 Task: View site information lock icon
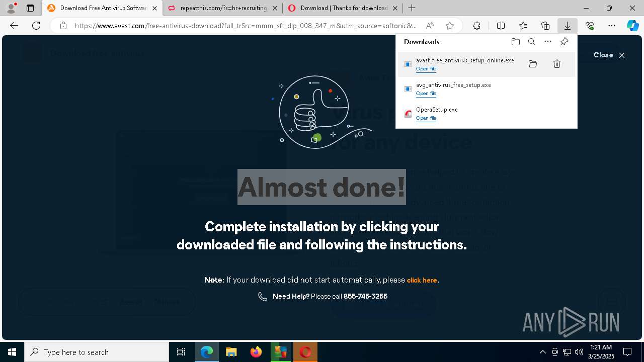(63, 26)
